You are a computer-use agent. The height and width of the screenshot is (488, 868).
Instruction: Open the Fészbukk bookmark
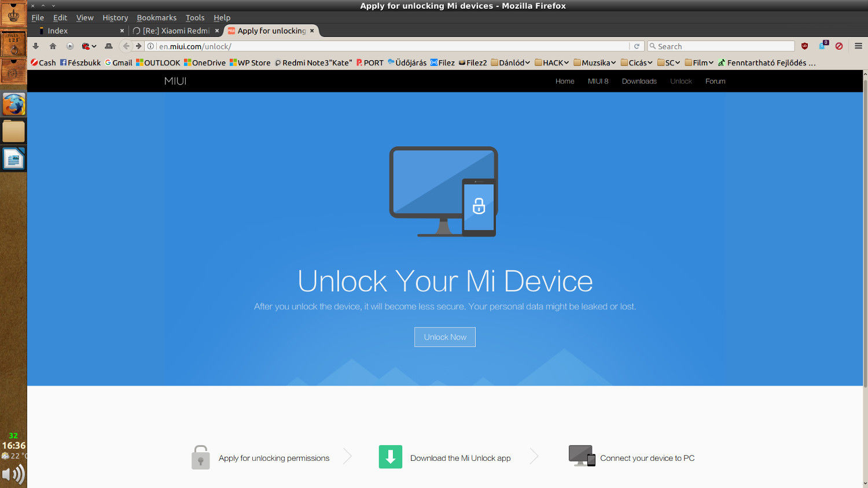click(80, 62)
